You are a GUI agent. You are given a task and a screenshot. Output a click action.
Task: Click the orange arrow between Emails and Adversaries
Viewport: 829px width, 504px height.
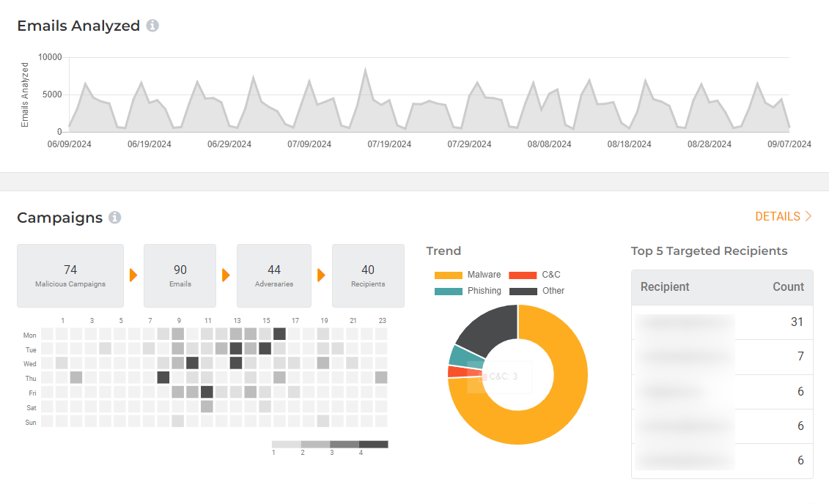[226, 275]
